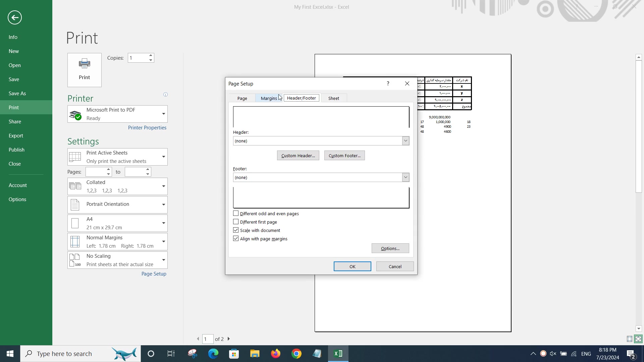Expand the Header dropdown list
Screen dimensions: 644x362
pyautogui.click(x=406, y=141)
